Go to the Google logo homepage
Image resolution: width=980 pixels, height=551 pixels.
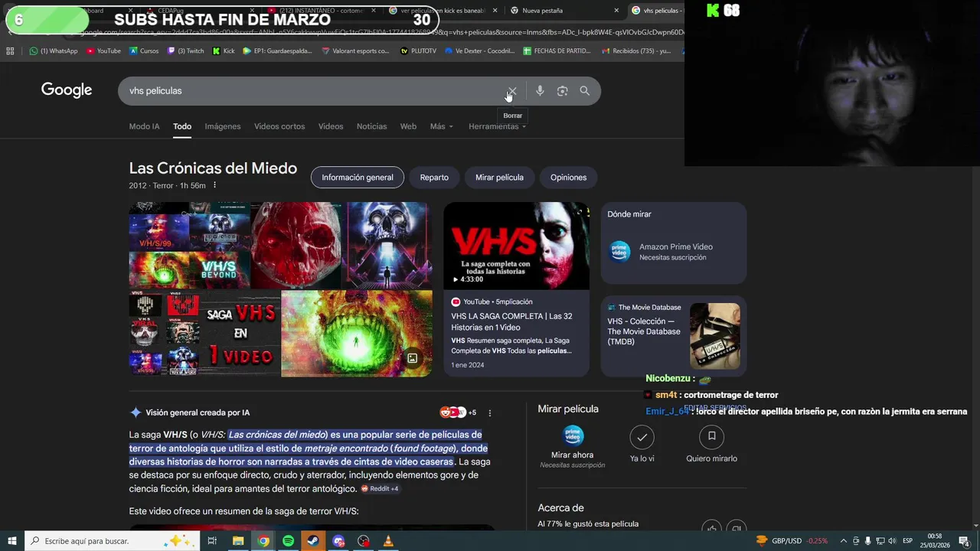pos(67,90)
